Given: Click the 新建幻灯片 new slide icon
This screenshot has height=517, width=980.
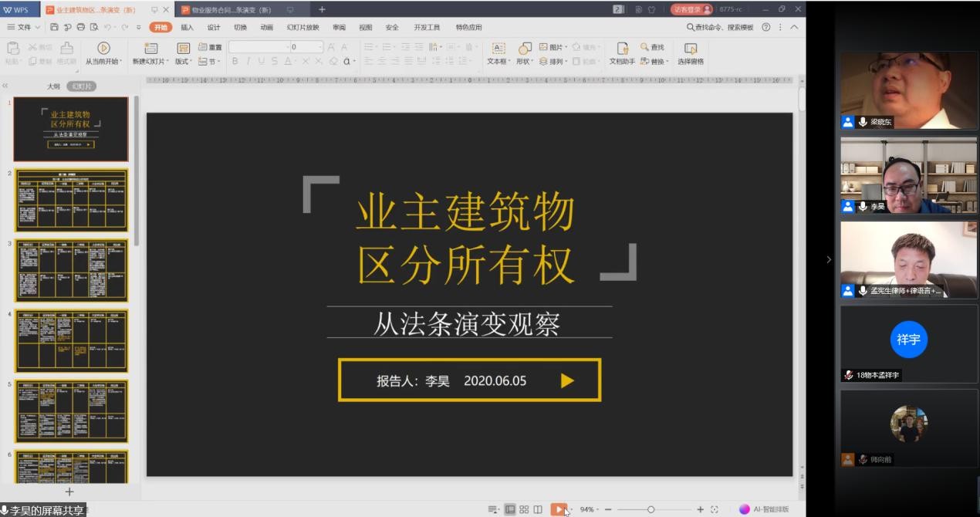Looking at the screenshot, I should [x=150, y=49].
